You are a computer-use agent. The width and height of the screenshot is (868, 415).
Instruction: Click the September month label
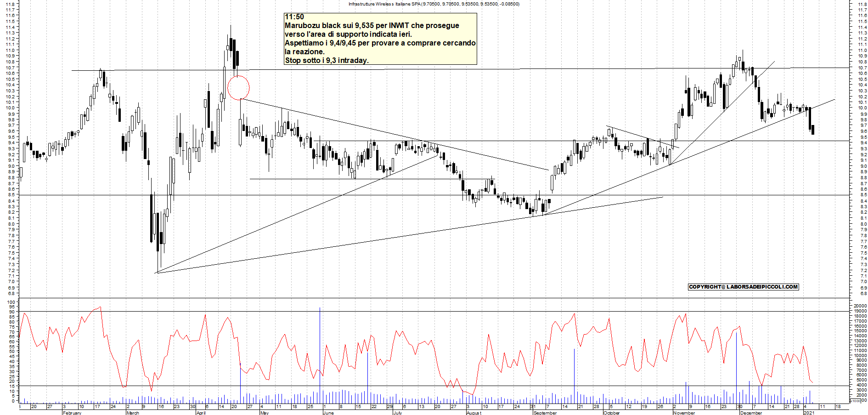[545, 413]
